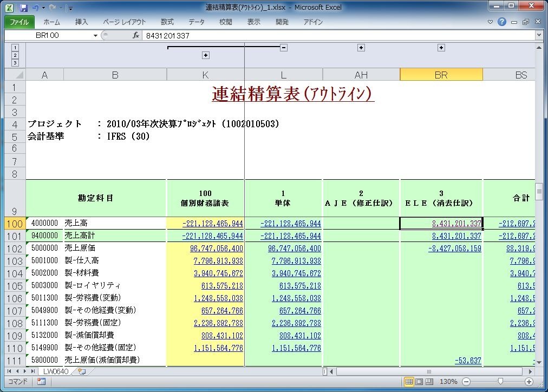Open the Name Box dropdown arrow
548x392 pixels.
click(x=95, y=36)
